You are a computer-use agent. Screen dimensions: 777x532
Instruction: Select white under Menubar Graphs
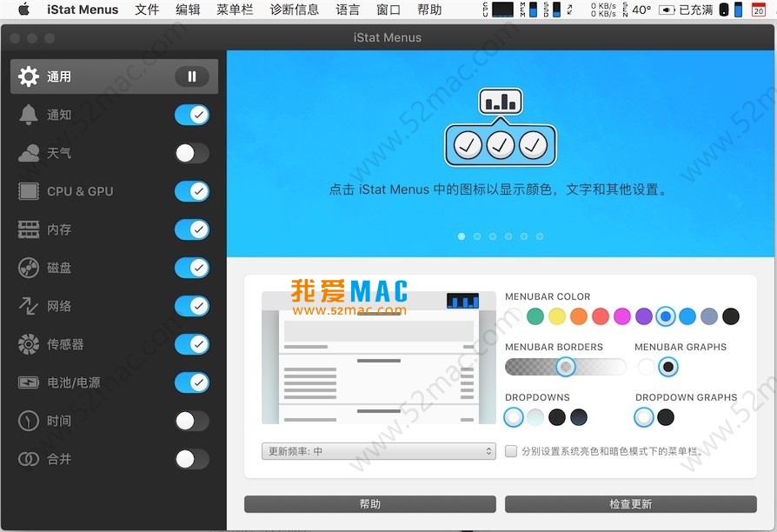click(x=646, y=367)
